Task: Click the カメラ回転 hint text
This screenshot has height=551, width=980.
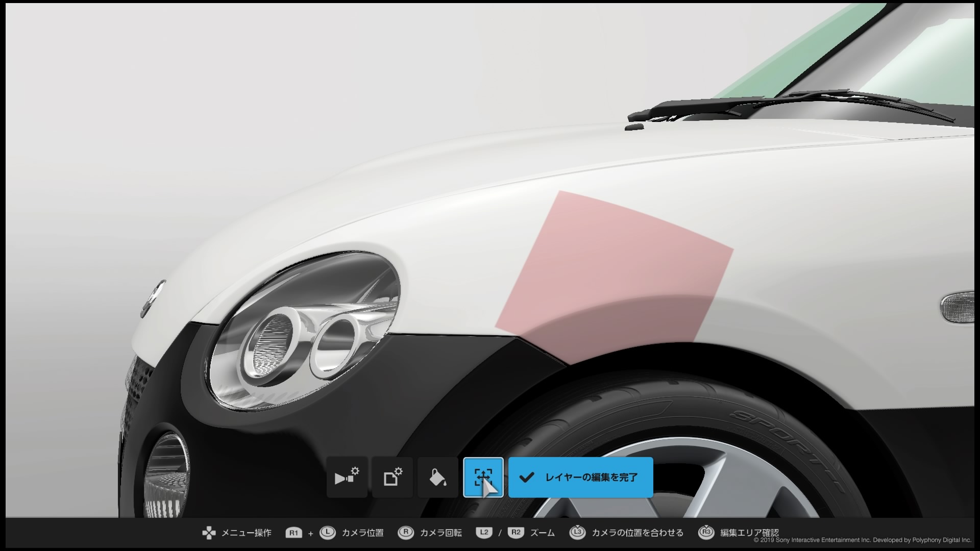Action: pos(440,533)
